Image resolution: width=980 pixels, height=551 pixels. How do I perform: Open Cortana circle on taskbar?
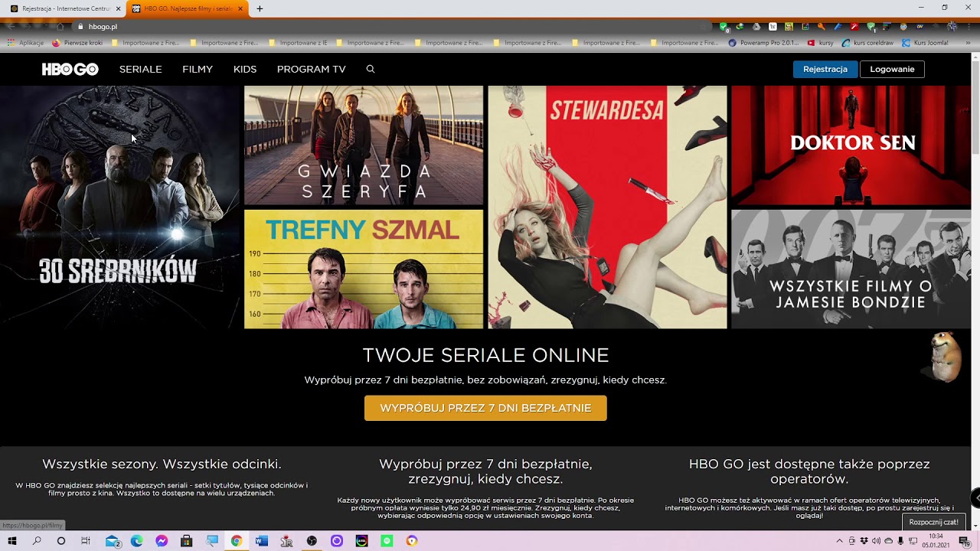pos(61,541)
